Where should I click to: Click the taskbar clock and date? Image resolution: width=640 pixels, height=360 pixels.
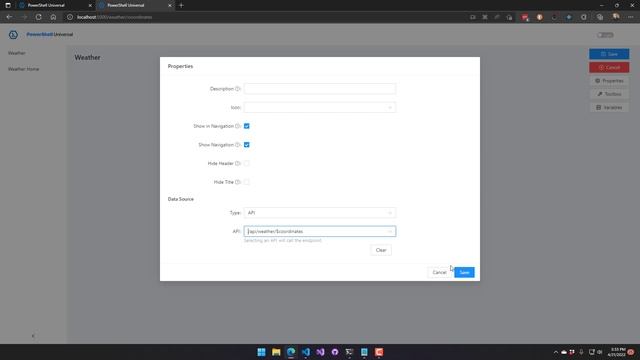point(616,352)
